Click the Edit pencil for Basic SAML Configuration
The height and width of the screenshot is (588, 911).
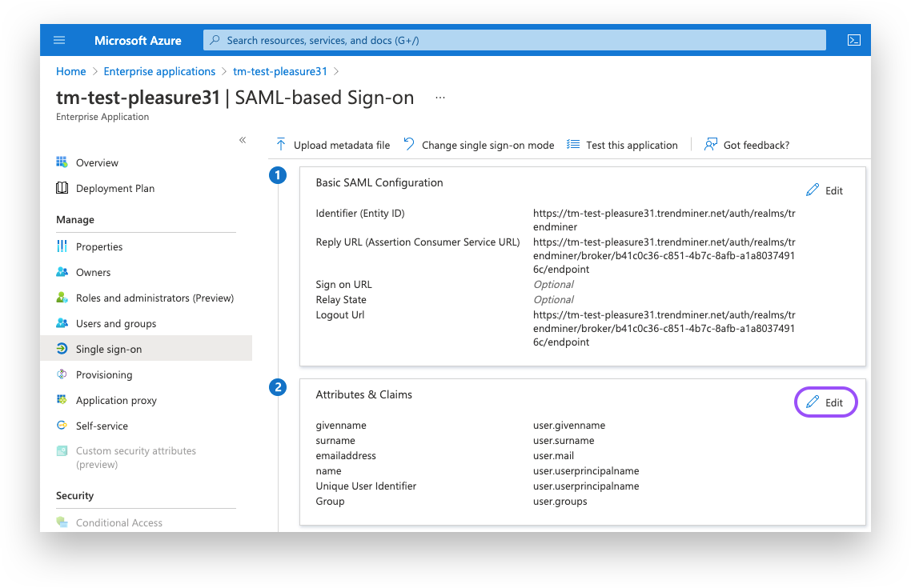point(825,190)
